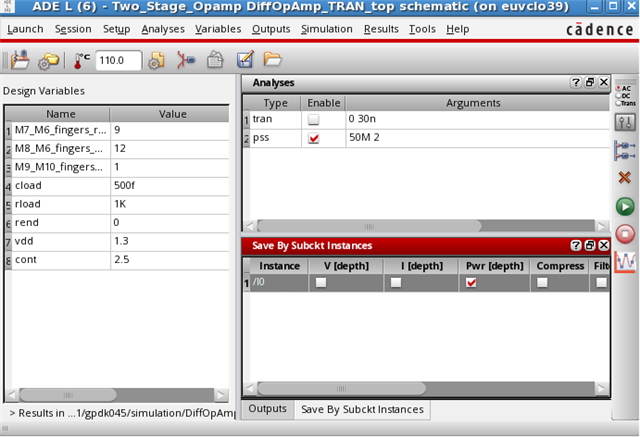The width and height of the screenshot is (640, 437).
Task: Open the Plot Outputs waveform icon
Action: pyautogui.click(x=625, y=261)
